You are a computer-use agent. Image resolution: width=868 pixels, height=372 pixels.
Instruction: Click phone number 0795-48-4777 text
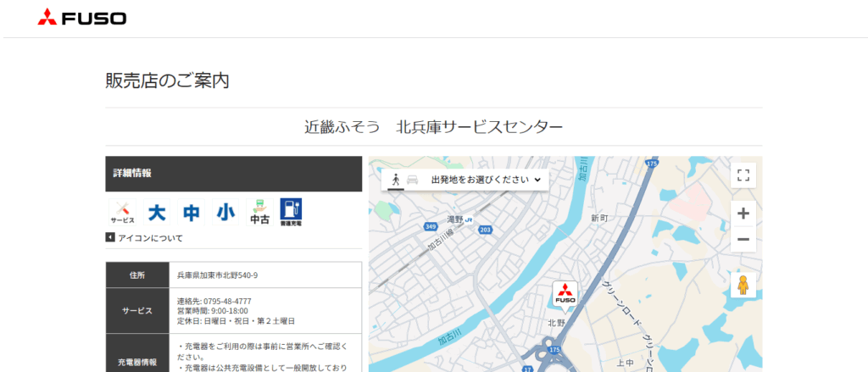pos(227,301)
